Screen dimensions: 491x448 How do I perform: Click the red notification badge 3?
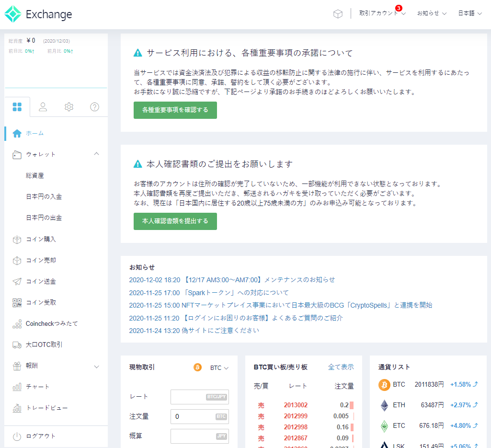[x=399, y=8]
